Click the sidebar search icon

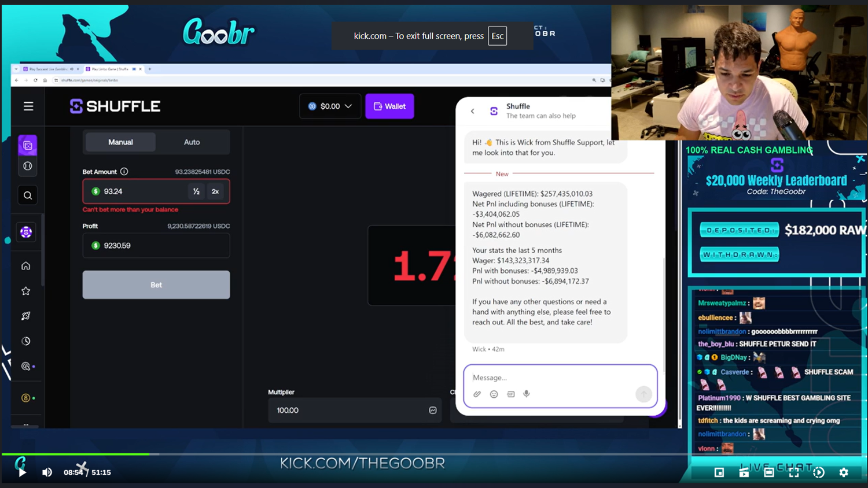27,195
